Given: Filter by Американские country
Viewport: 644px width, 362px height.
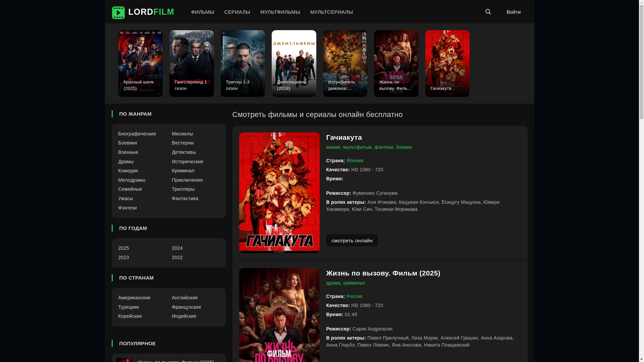Looking at the screenshot, I should (x=134, y=298).
